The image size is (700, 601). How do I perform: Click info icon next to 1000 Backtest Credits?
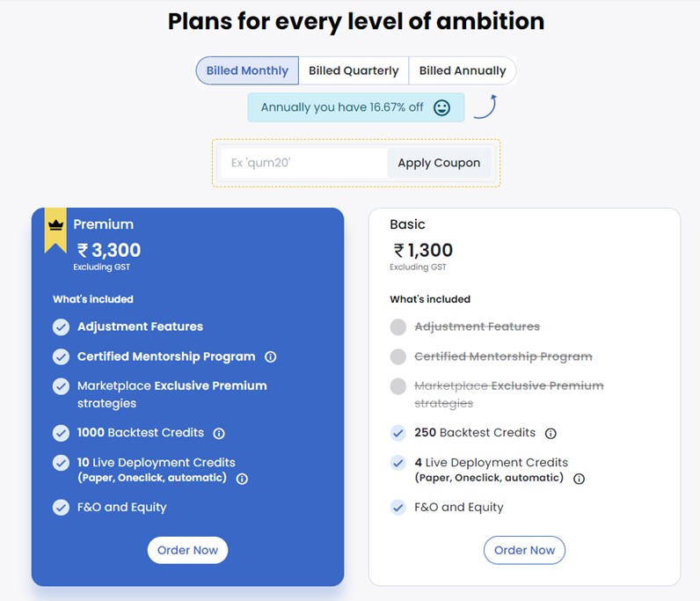[219, 433]
